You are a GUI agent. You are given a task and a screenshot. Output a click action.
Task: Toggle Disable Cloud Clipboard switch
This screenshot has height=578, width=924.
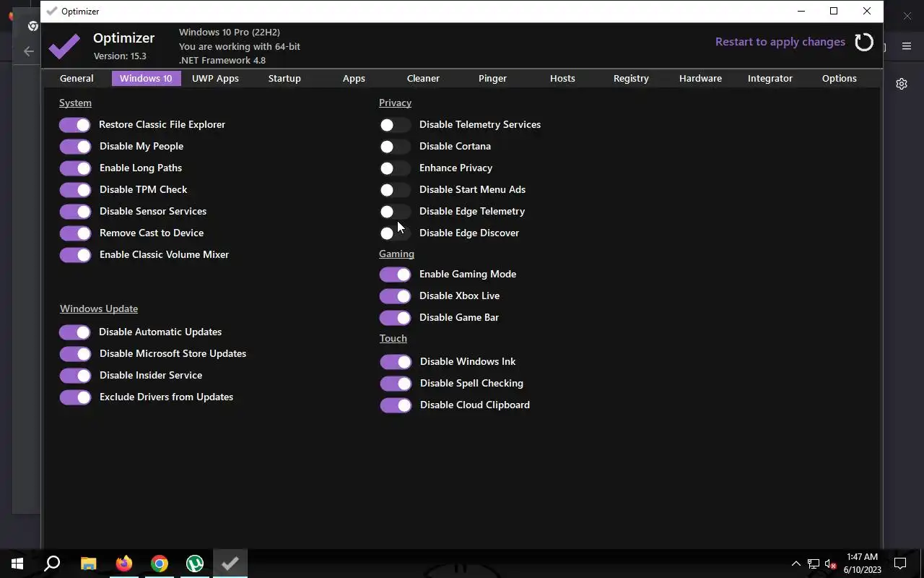[396, 405]
